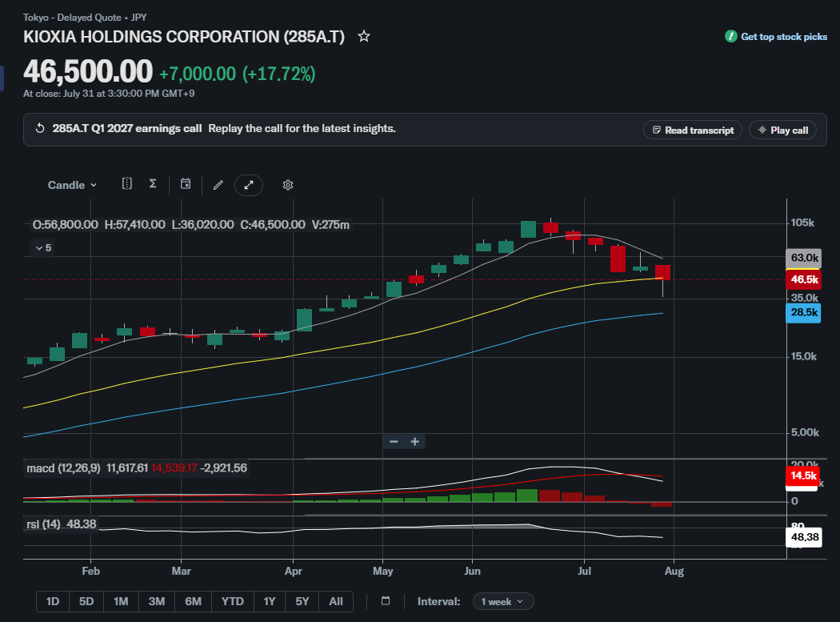Open the 1 week interval dropdown
The image size is (840, 622).
[503, 602]
